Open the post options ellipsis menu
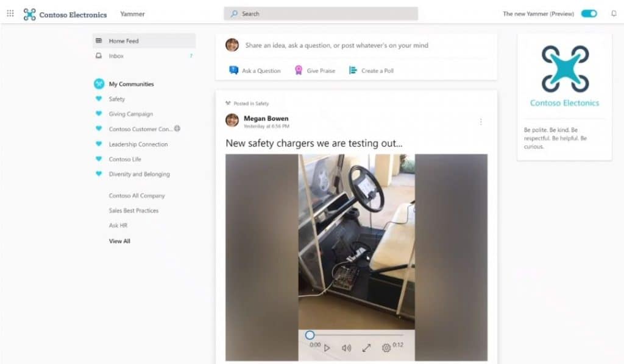This screenshot has height=364, width=624. tap(481, 122)
